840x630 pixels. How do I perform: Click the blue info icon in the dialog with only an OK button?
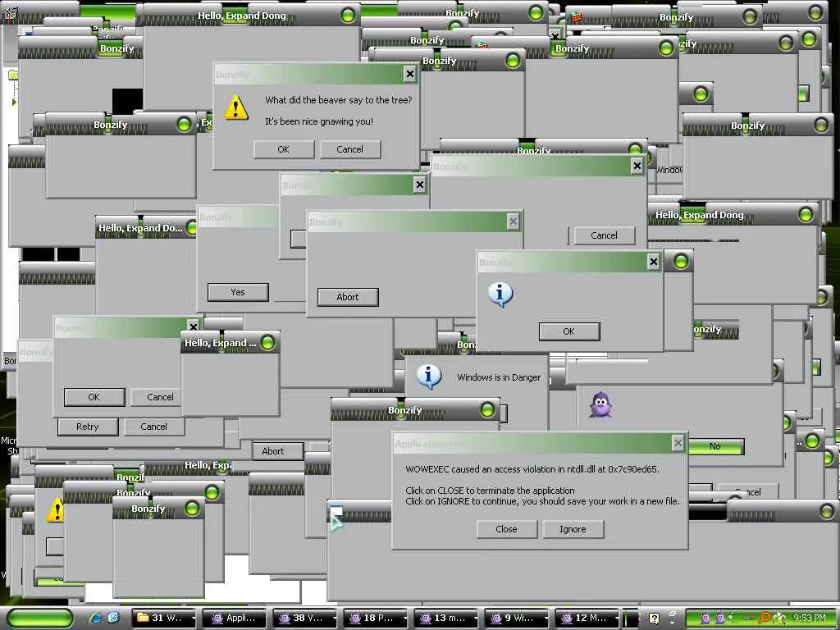tap(500, 294)
